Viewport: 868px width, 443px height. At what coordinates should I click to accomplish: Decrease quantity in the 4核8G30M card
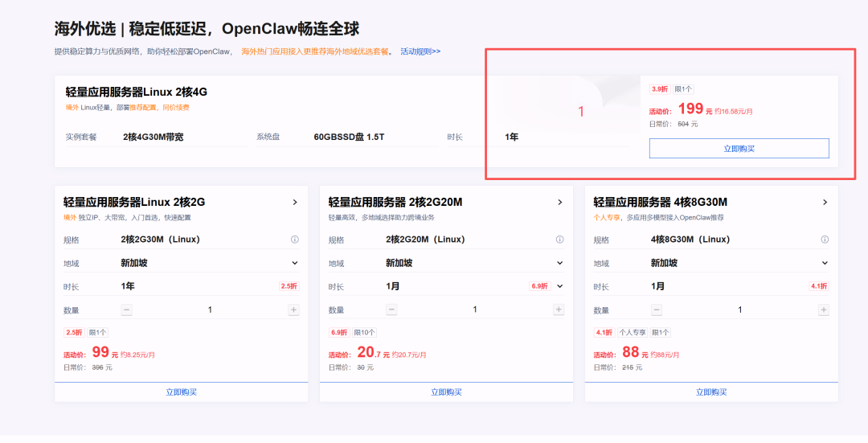tap(657, 310)
